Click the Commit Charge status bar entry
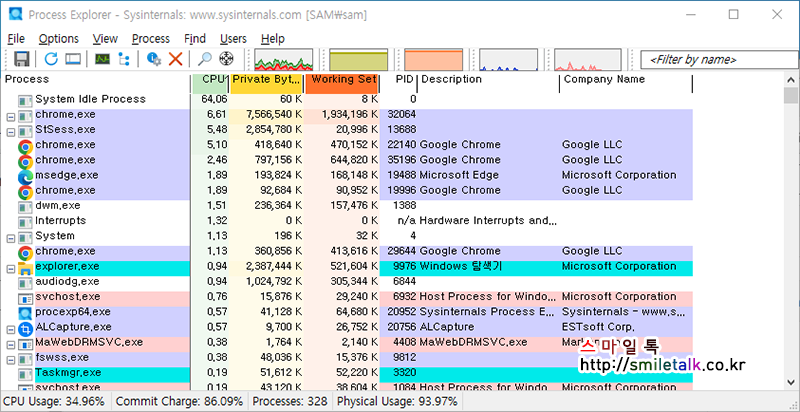 [x=179, y=401]
